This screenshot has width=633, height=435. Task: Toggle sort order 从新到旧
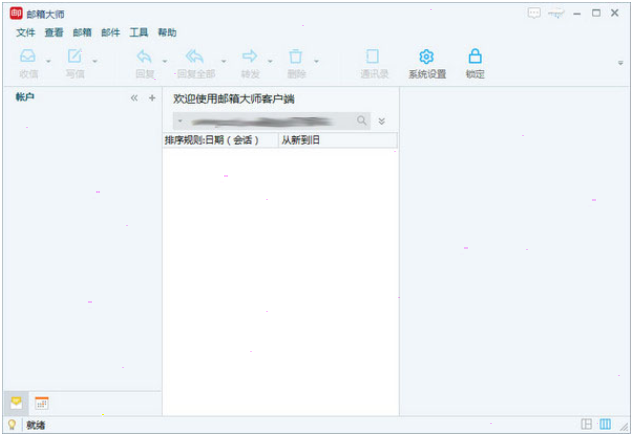pyautogui.click(x=338, y=140)
